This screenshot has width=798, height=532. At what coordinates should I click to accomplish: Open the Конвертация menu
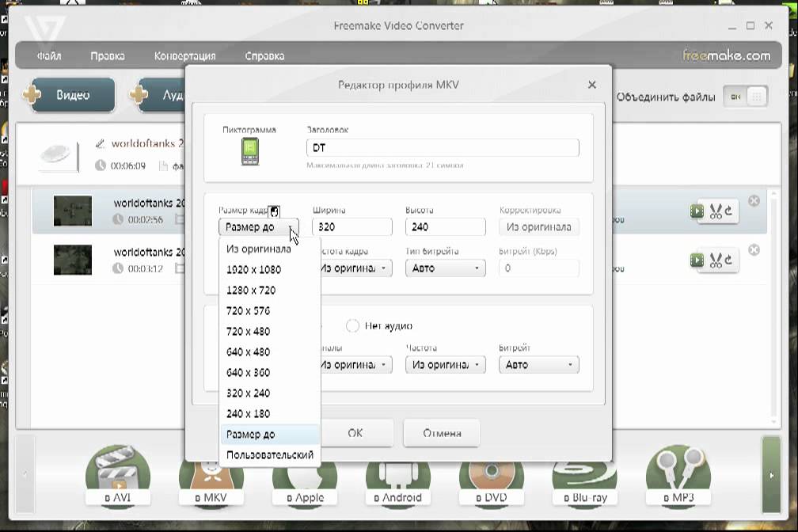[x=184, y=56]
